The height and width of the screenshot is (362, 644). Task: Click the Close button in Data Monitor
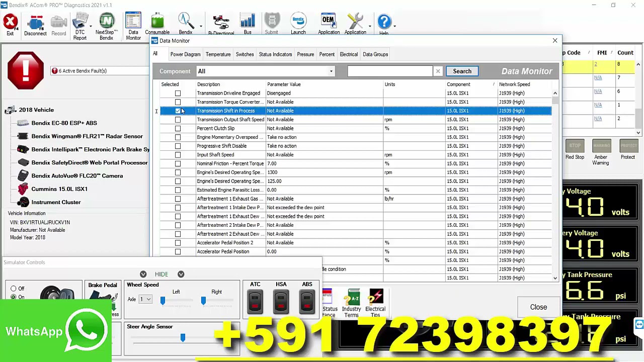(x=538, y=307)
